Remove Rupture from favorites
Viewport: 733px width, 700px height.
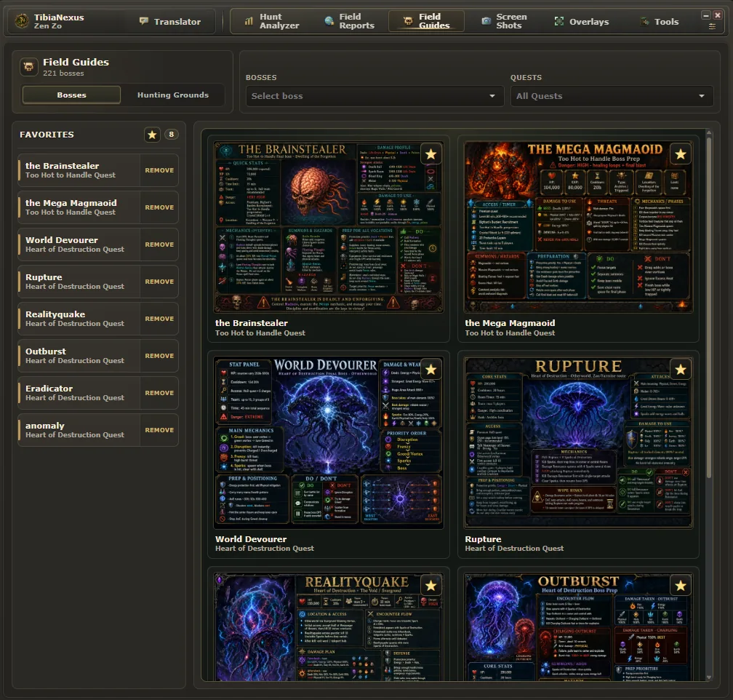[159, 282]
